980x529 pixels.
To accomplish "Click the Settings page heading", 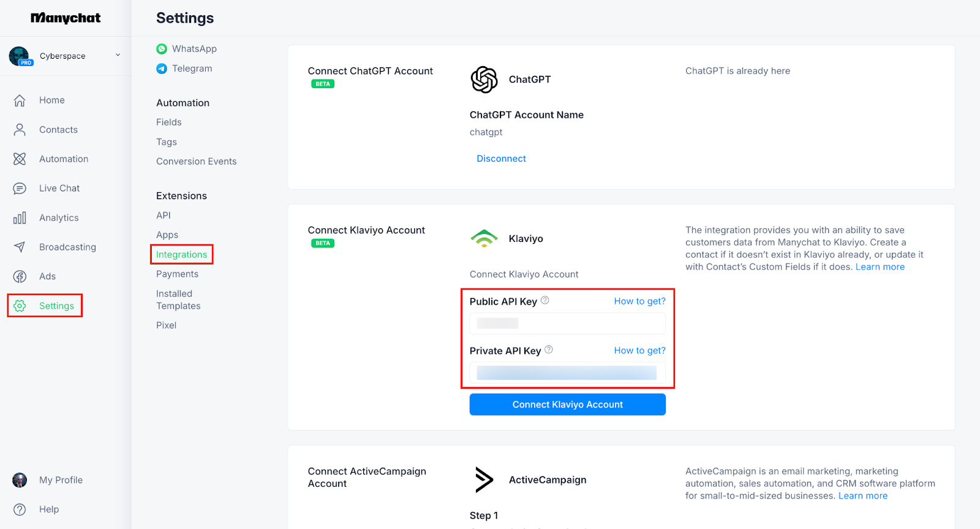I will [x=185, y=18].
